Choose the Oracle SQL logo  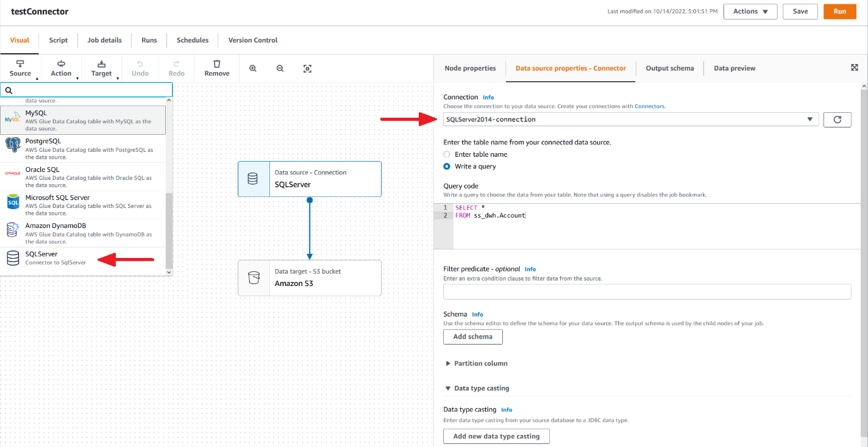[13, 173]
